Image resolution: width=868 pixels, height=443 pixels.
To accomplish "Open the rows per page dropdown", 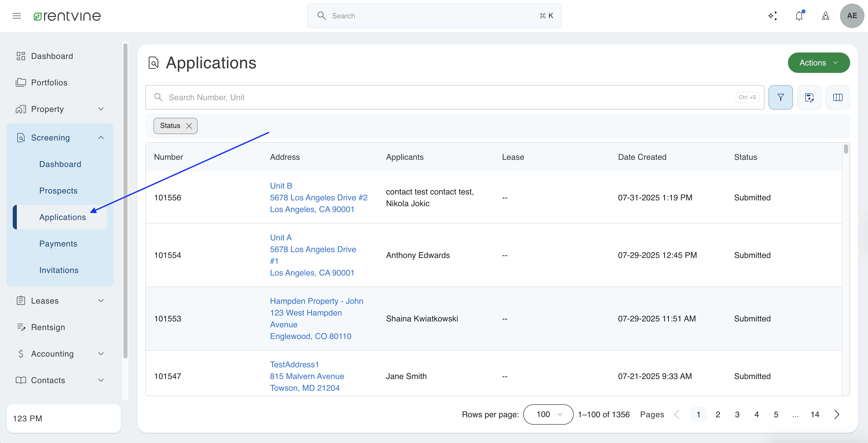I will click(548, 414).
